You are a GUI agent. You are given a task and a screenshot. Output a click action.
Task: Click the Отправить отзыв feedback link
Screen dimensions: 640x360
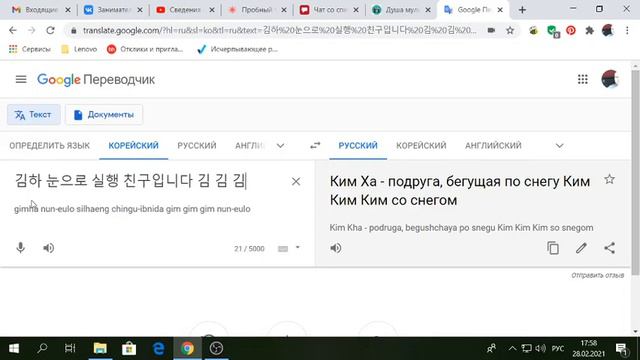point(598,276)
